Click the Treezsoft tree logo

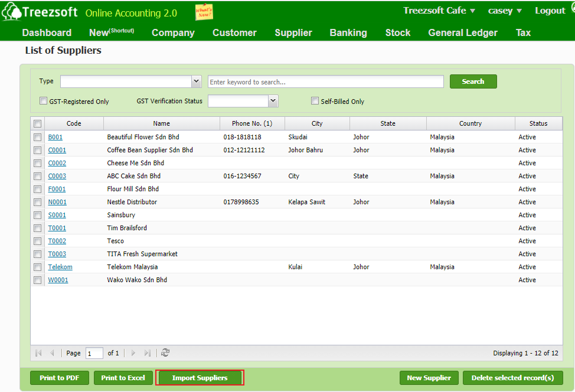tap(12, 12)
